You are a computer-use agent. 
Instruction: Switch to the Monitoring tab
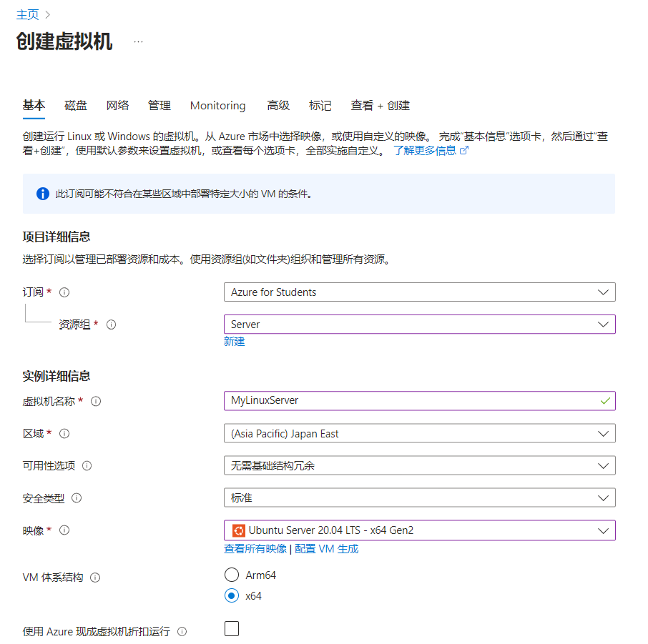218,106
